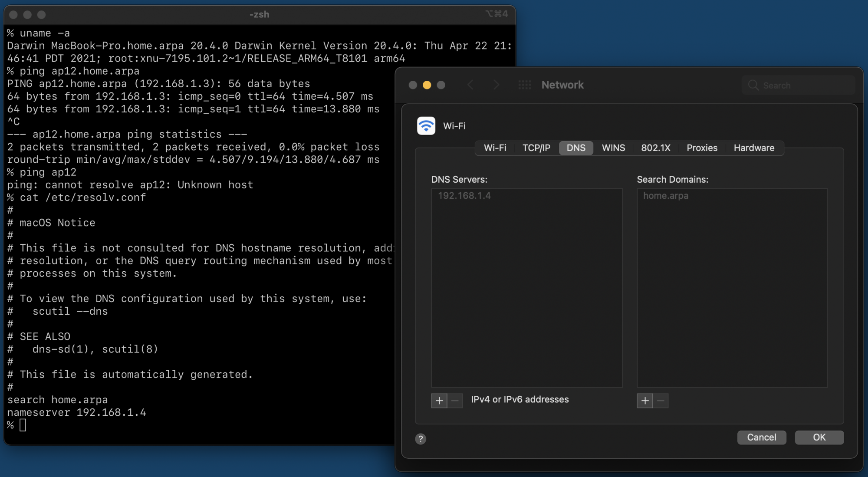Go back with the left chevron

470,85
